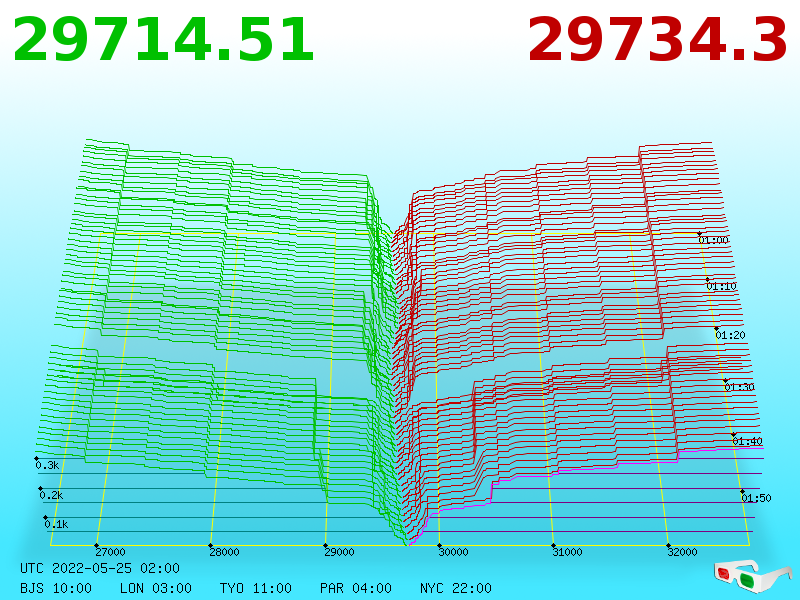Click the 3D anaglyph glasses icon

coord(752,575)
